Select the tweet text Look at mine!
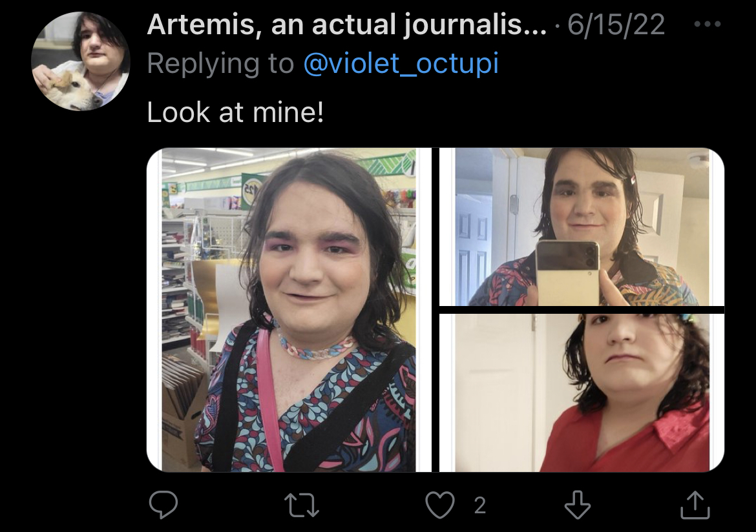The width and height of the screenshot is (756, 532). 235,113
